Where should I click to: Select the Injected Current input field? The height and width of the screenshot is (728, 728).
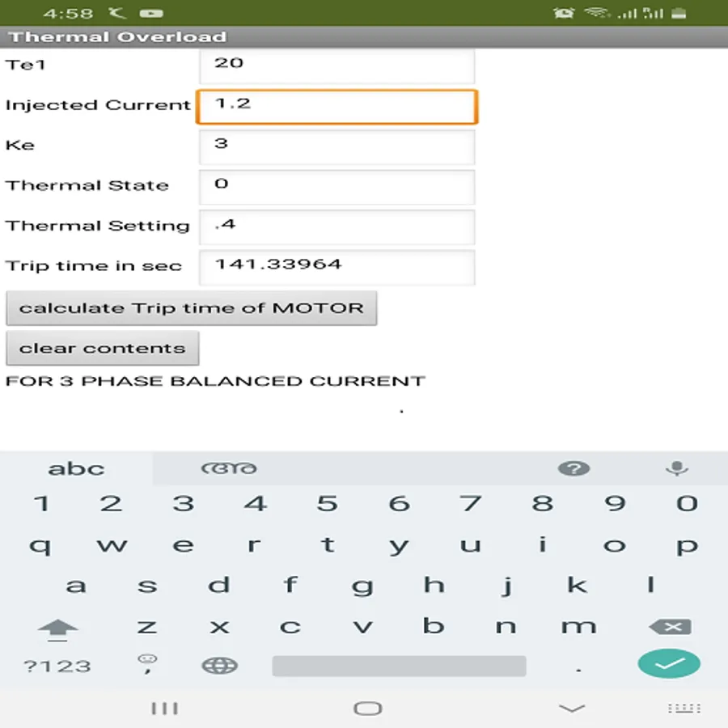point(336,106)
